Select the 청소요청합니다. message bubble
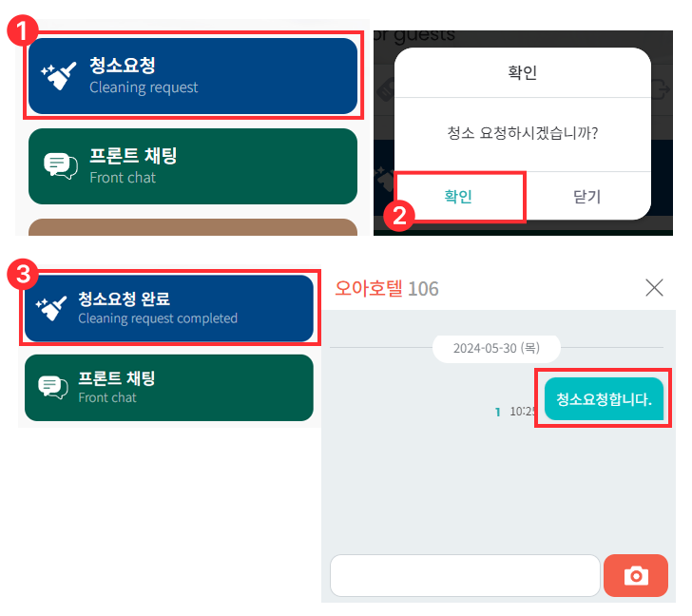The width and height of the screenshot is (692, 616). 604,398
